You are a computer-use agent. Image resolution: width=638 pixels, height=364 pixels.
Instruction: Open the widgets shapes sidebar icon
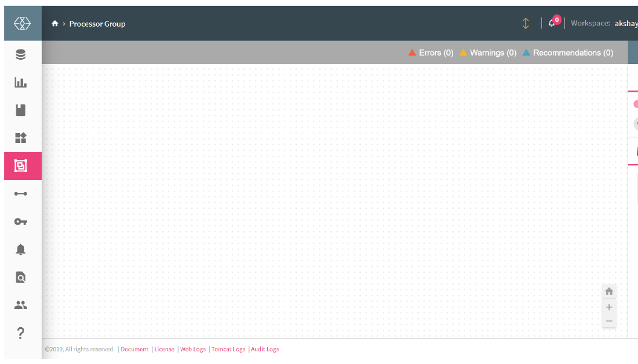(21, 138)
